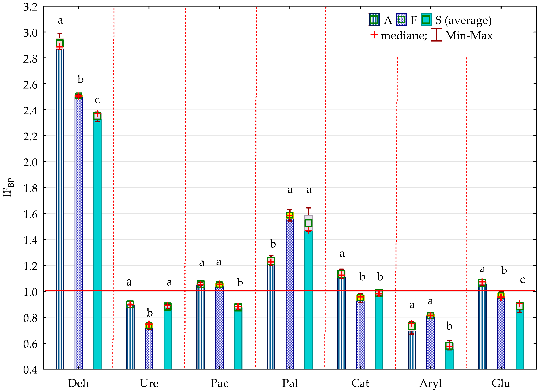
Task: Click the shortest Aryl cyan bar marker
Action: click(449, 345)
